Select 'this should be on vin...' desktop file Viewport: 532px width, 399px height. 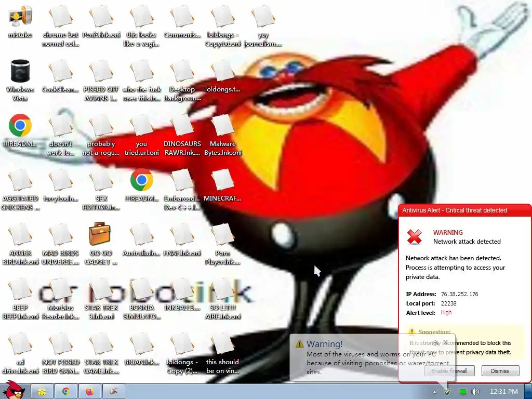[x=222, y=353]
